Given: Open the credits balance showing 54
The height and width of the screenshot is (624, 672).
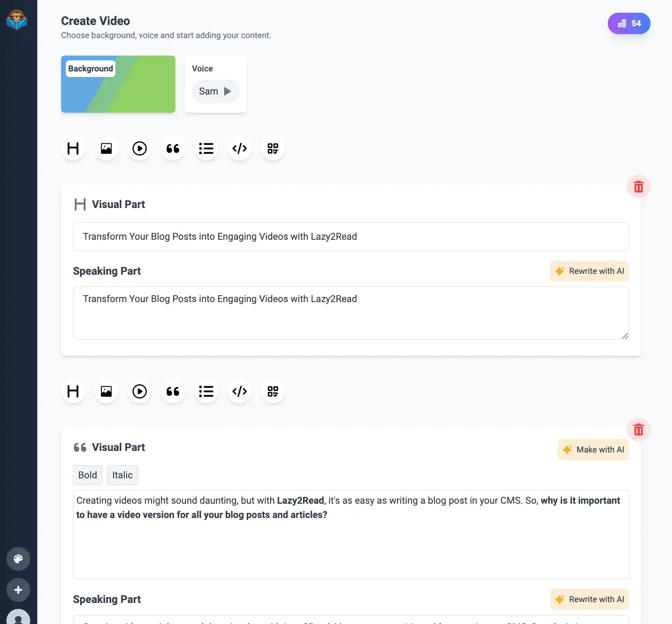Looking at the screenshot, I should pyautogui.click(x=629, y=23).
